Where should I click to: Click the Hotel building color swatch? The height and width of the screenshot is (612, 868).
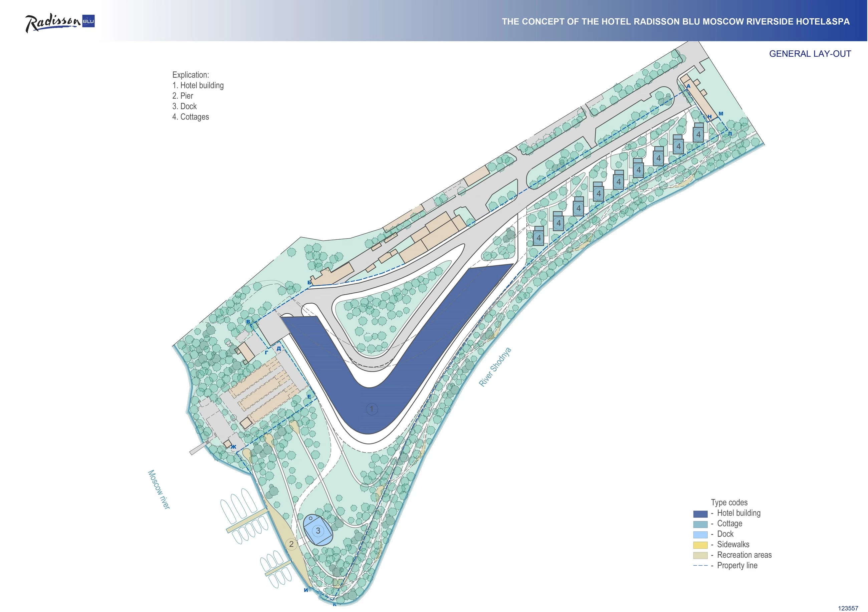click(x=700, y=514)
